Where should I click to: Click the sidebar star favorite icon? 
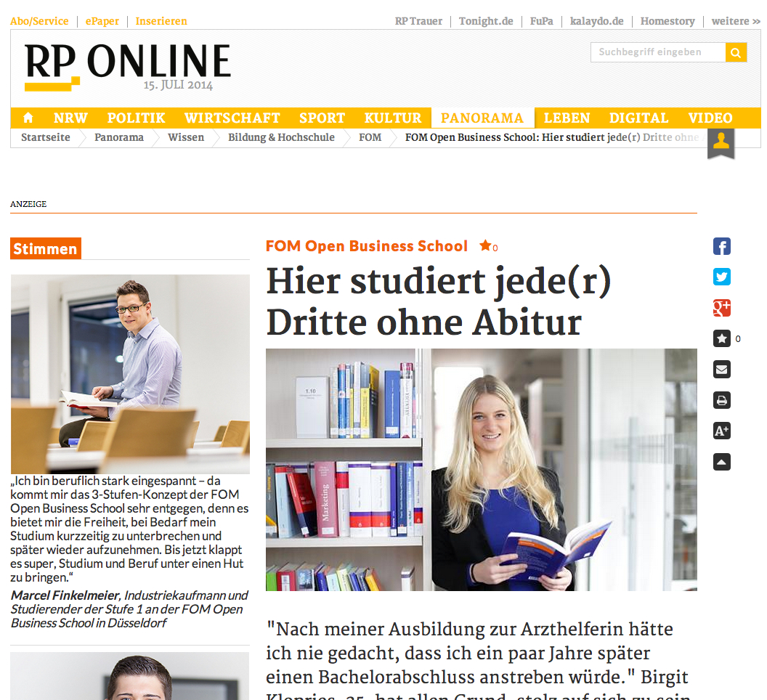tap(721, 338)
